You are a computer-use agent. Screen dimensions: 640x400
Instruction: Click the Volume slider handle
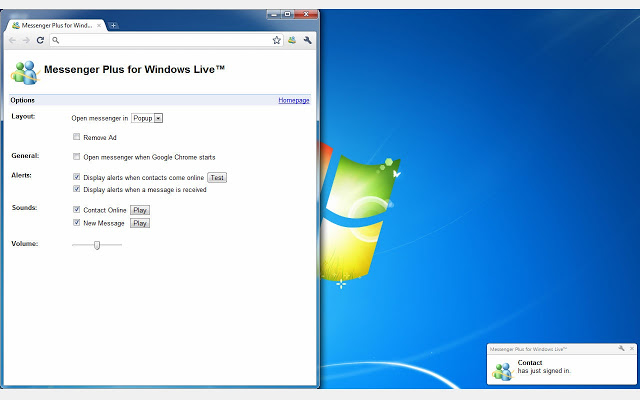tap(97, 245)
